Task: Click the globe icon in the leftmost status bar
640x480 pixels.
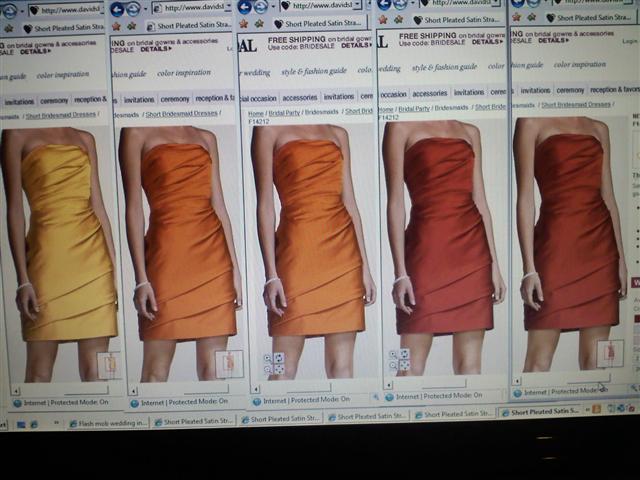Action: point(17,403)
